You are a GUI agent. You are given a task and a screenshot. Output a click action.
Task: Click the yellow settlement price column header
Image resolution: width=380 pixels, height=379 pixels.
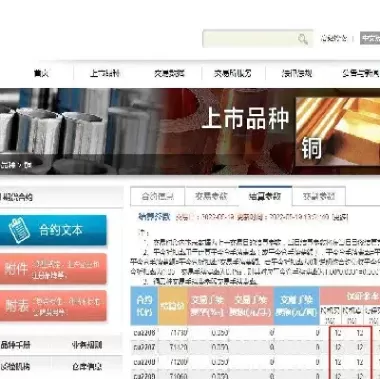[173, 306]
